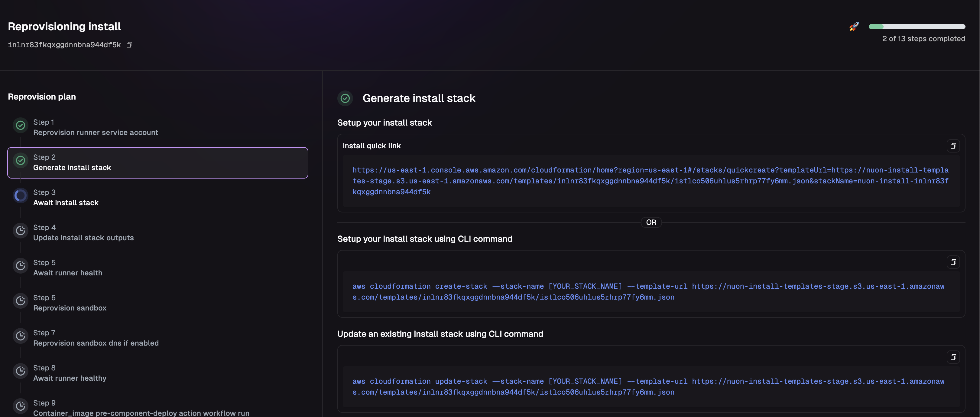Copy the Install quick link
The image size is (980, 417).
953,146
